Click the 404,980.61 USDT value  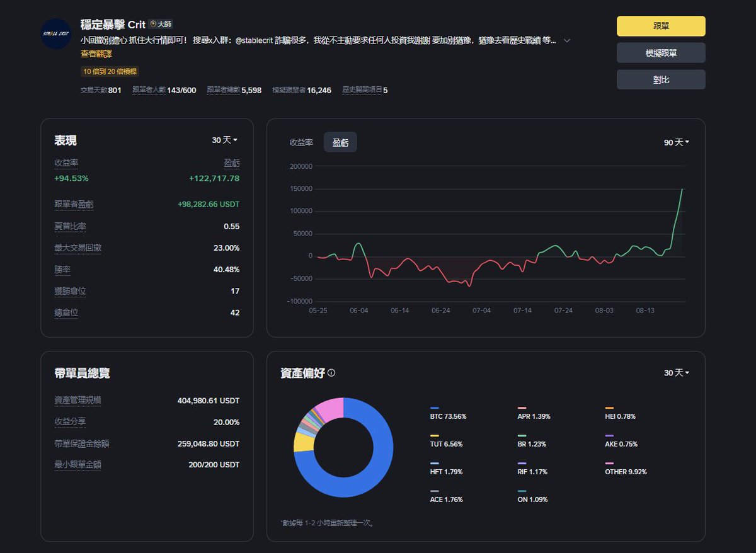click(209, 401)
